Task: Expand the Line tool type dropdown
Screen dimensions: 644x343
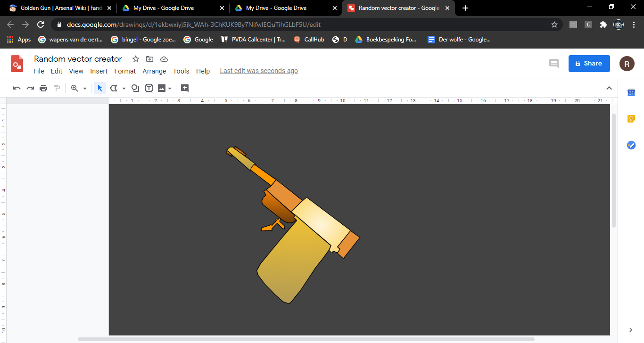Action: [124, 88]
